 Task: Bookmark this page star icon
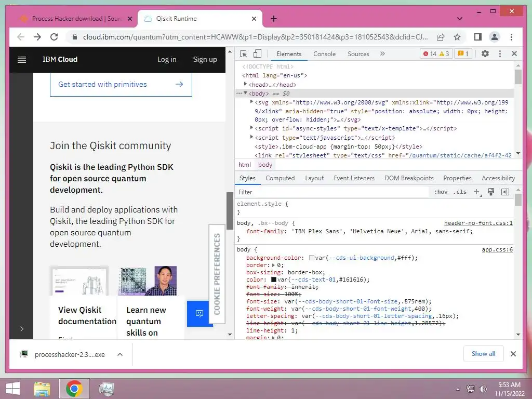pos(457,37)
